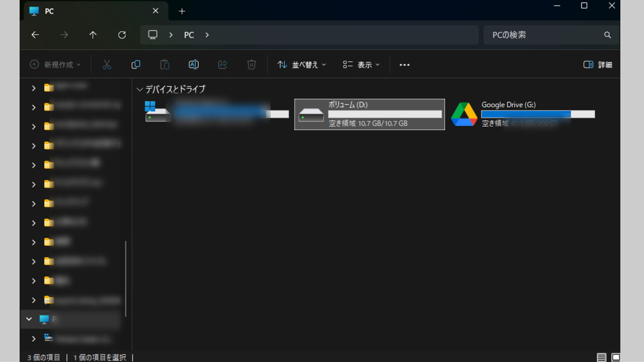Minimize the Explorer window

(557, 6)
